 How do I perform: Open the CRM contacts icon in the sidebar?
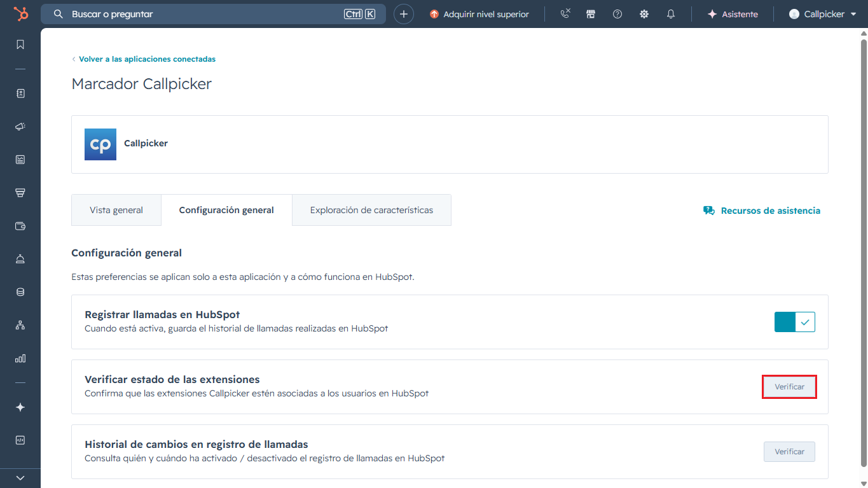[20, 94]
